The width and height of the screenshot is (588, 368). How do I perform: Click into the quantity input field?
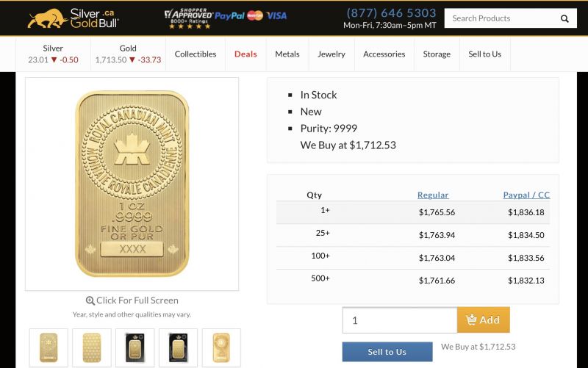coord(400,320)
